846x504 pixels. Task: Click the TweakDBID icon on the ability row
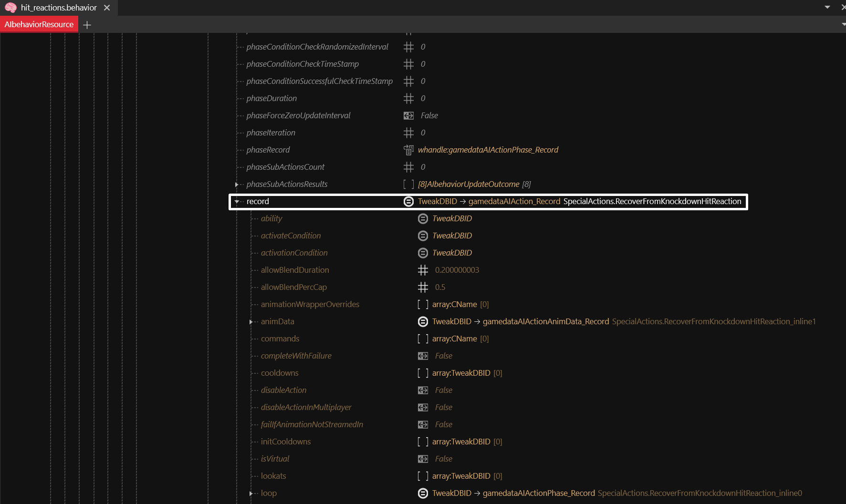[x=423, y=218]
